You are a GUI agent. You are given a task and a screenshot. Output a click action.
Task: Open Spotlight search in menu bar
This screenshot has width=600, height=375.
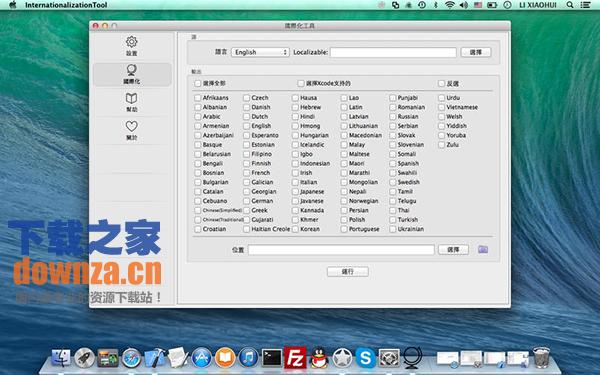pyautogui.click(x=570, y=5)
